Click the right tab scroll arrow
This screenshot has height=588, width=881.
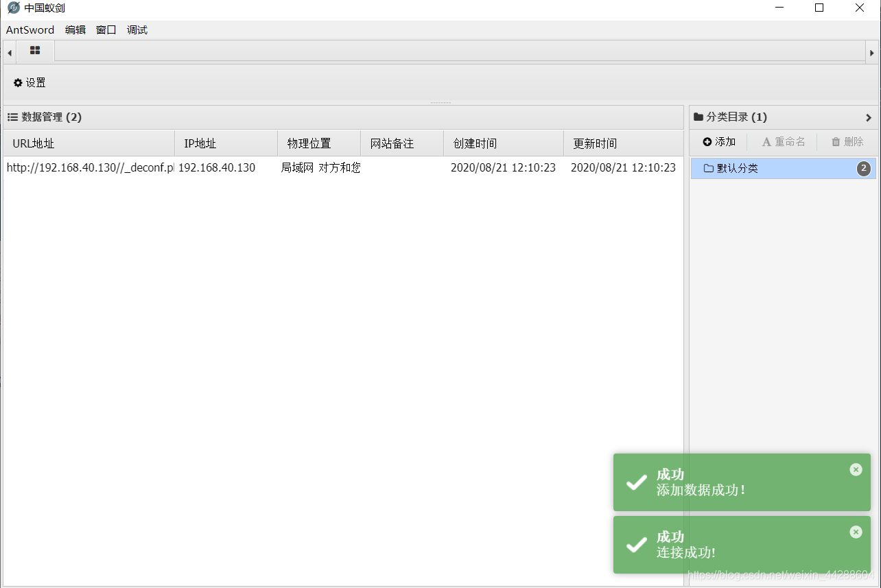[x=872, y=53]
